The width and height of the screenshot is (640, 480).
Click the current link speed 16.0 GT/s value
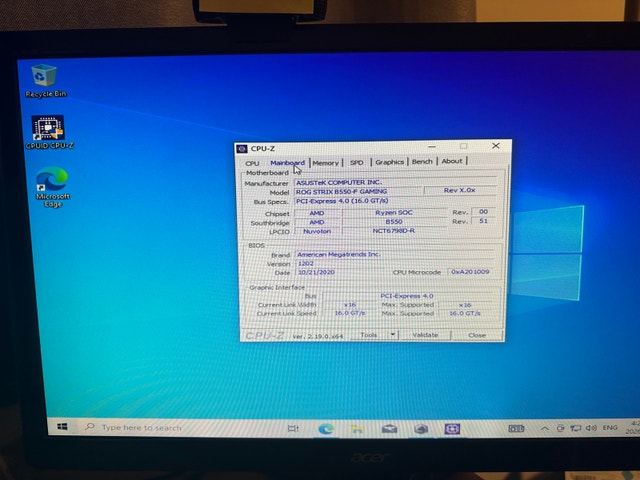point(350,313)
